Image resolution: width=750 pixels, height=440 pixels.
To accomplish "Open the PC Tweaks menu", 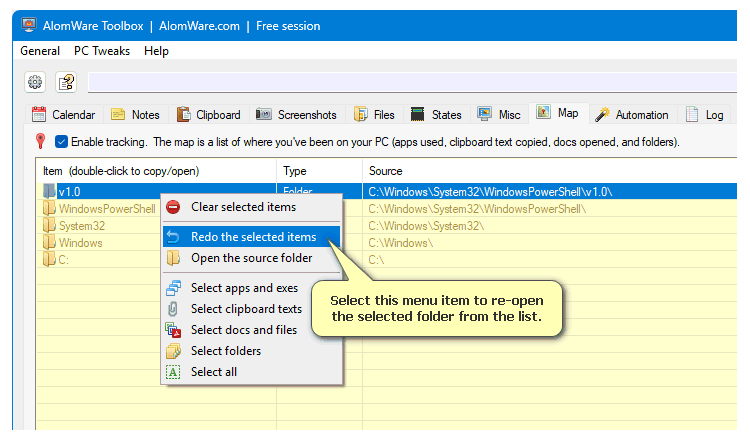I will (102, 51).
